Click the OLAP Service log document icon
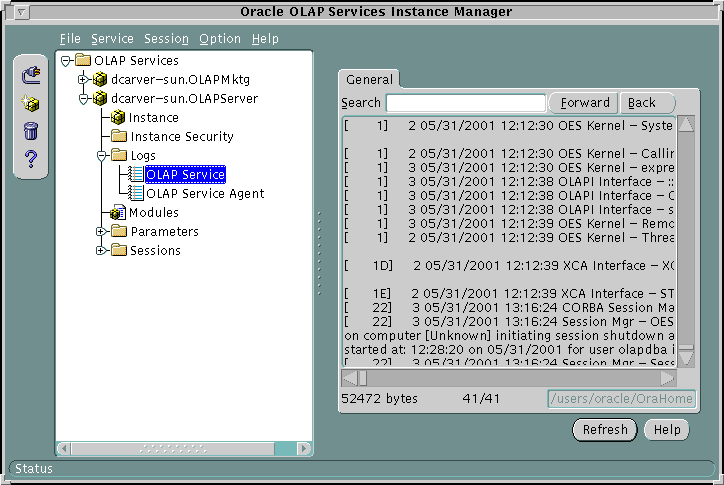 [x=135, y=174]
